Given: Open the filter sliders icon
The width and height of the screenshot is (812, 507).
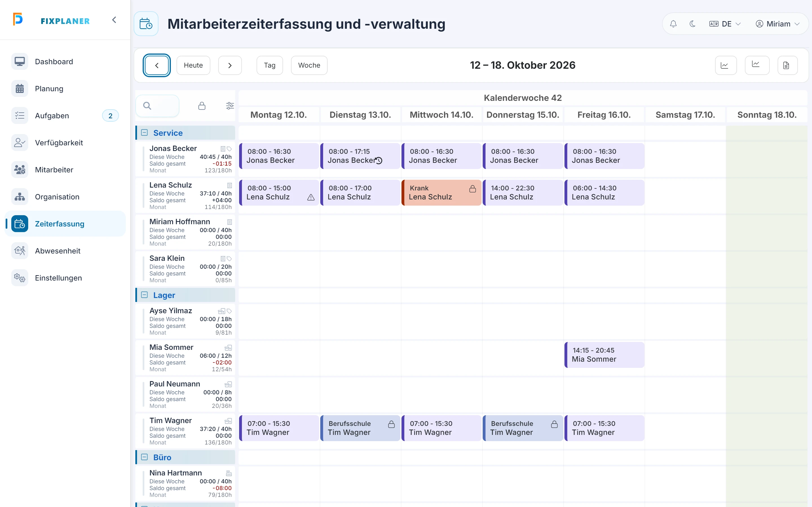Looking at the screenshot, I should click(x=230, y=106).
